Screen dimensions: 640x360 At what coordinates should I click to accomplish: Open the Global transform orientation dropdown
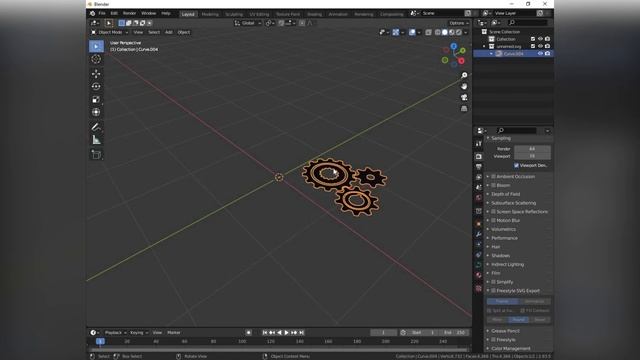[248, 23]
